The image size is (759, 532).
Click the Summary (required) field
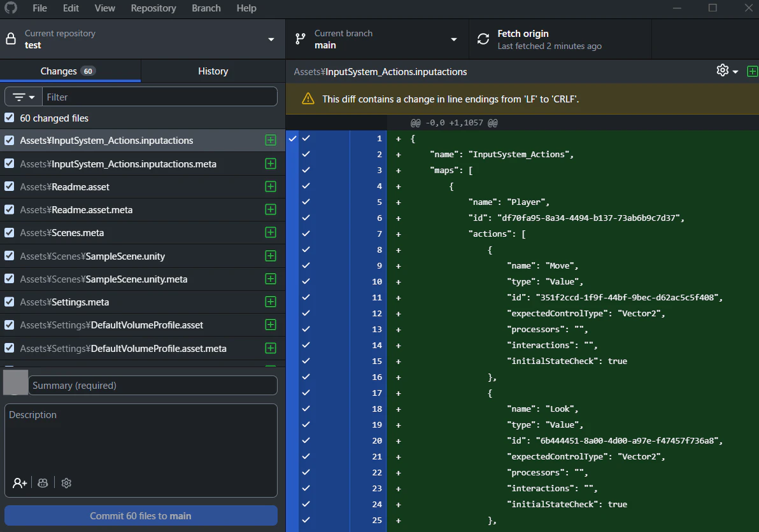click(x=153, y=386)
